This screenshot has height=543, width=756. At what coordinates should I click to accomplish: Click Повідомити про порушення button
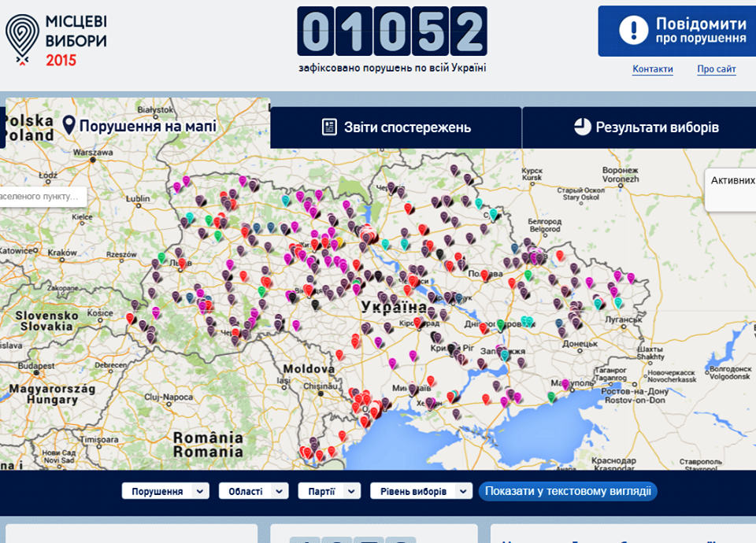click(677, 31)
